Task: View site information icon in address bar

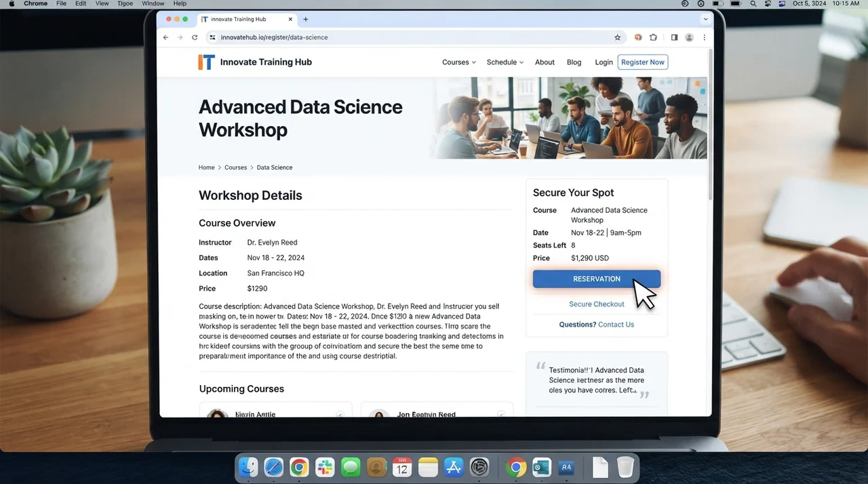Action: tap(212, 37)
